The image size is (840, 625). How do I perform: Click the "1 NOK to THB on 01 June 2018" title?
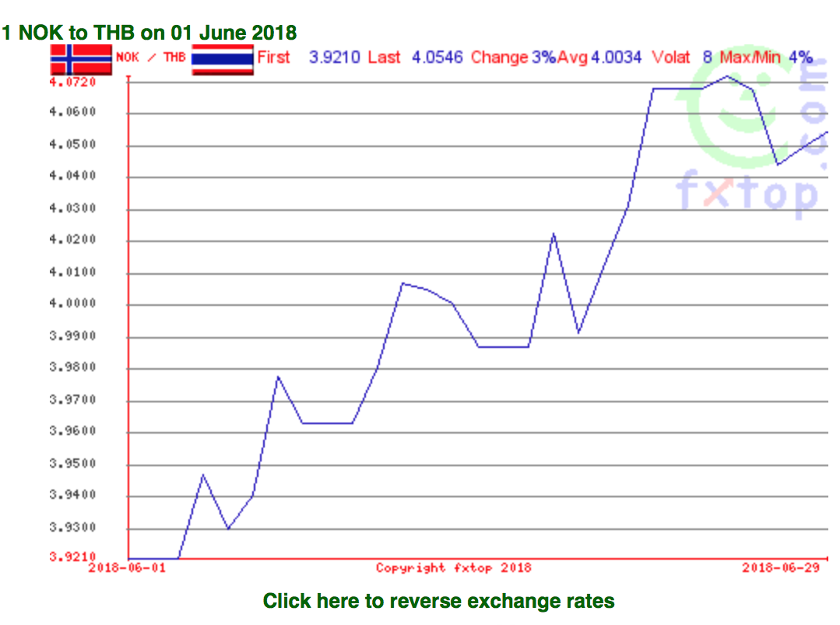tap(149, 33)
